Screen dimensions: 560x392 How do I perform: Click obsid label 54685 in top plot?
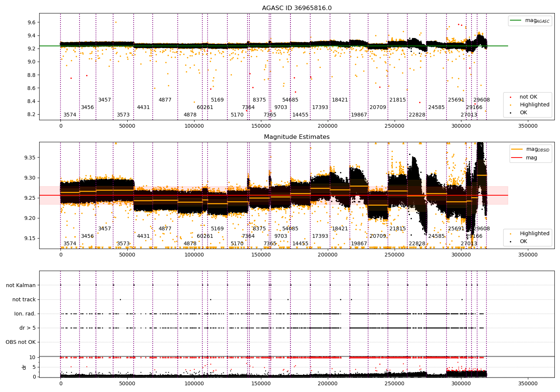coord(290,100)
